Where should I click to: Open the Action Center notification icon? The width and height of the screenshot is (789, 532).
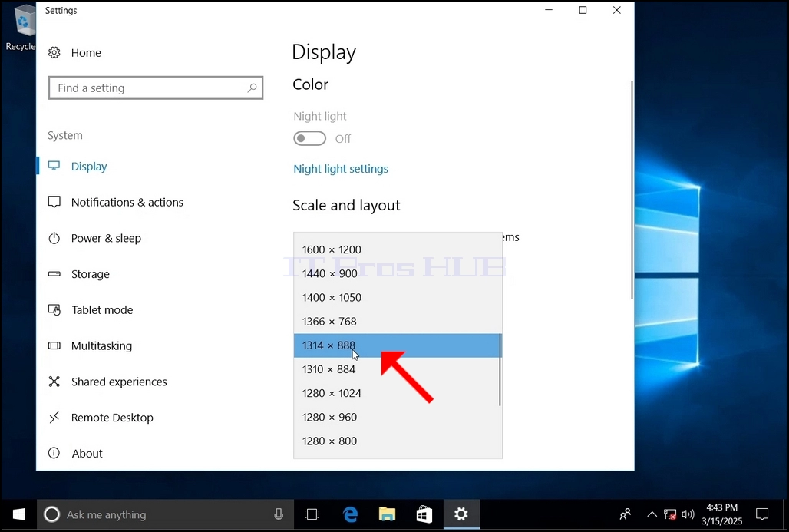click(x=762, y=514)
